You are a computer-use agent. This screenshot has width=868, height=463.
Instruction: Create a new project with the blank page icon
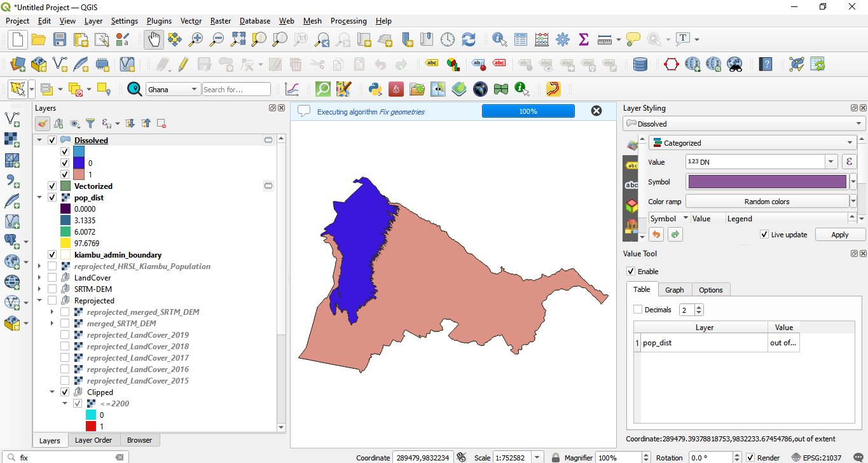pyautogui.click(x=17, y=39)
